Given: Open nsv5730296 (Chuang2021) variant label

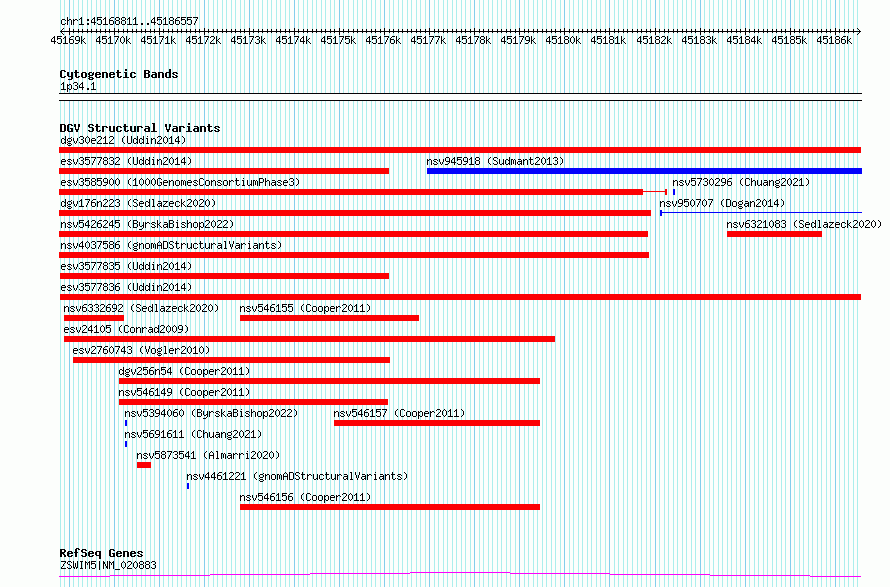Looking at the screenshot, I should pos(741,182).
